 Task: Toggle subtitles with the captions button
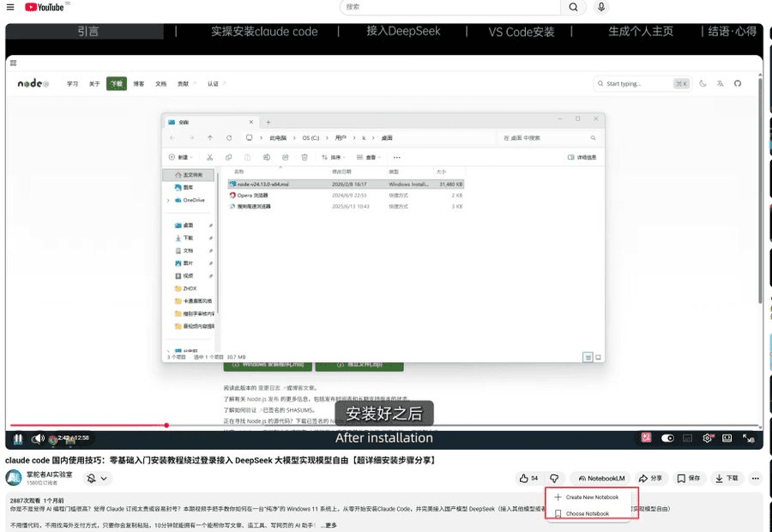tap(687, 438)
